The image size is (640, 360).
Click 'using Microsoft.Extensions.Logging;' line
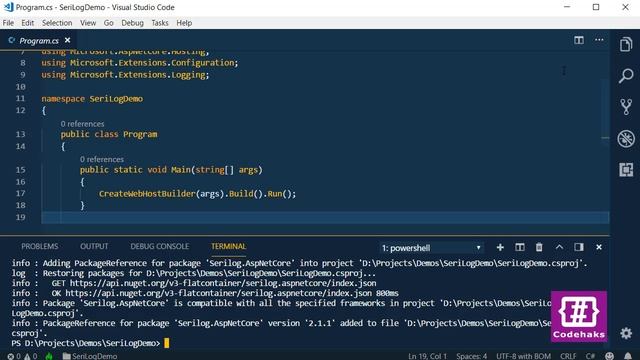click(125, 75)
